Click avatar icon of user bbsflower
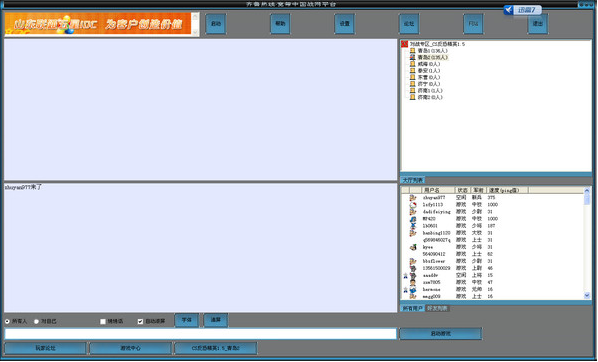The width and height of the screenshot is (598, 362). (x=413, y=261)
